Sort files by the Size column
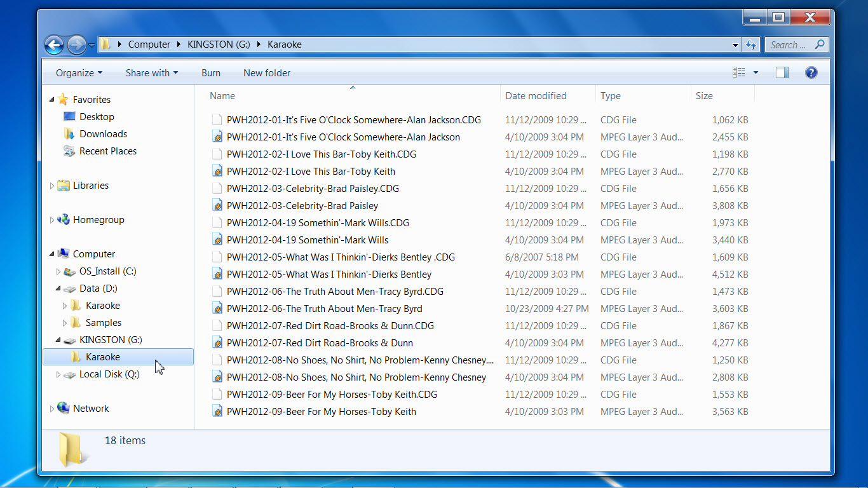 722,96
